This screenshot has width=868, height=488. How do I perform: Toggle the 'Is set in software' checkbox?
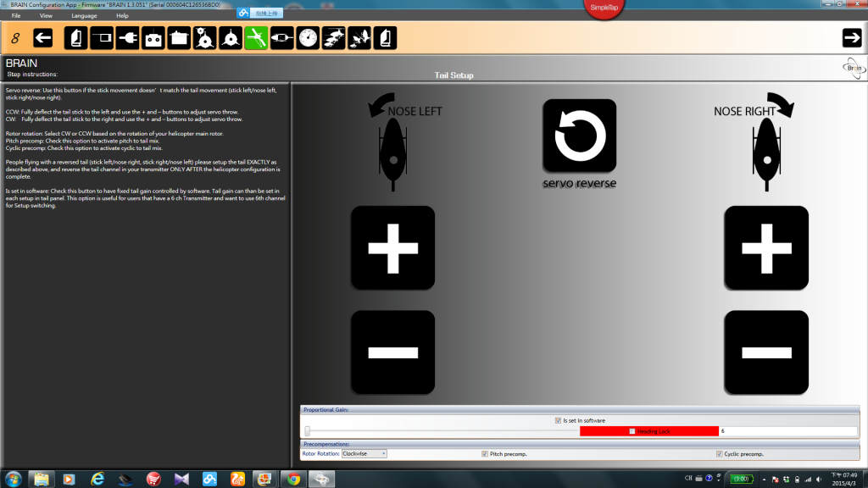(x=558, y=420)
